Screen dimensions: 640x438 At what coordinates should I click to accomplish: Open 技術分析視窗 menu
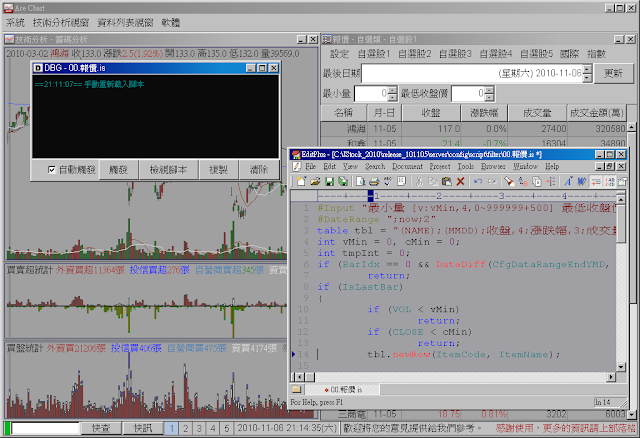coord(60,22)
